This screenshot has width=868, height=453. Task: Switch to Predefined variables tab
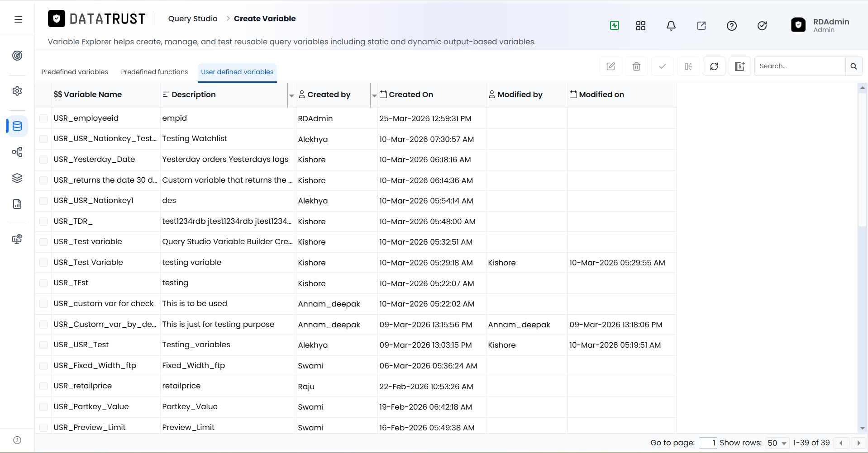pyautogui.click(x=75, y=72)
